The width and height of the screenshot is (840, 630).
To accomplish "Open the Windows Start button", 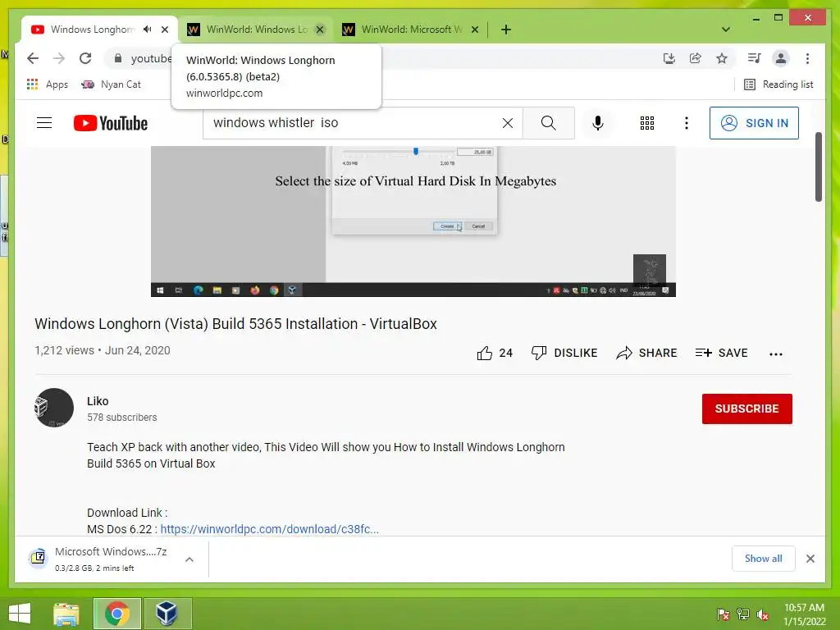I will click(20, 614).
